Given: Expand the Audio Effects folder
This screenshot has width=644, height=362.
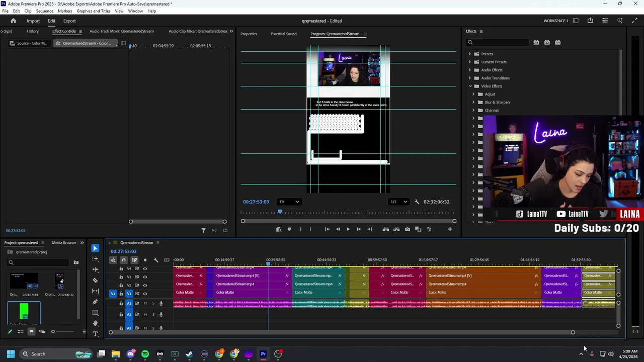Looking at the screenshot, I should [x=470, y=70].
